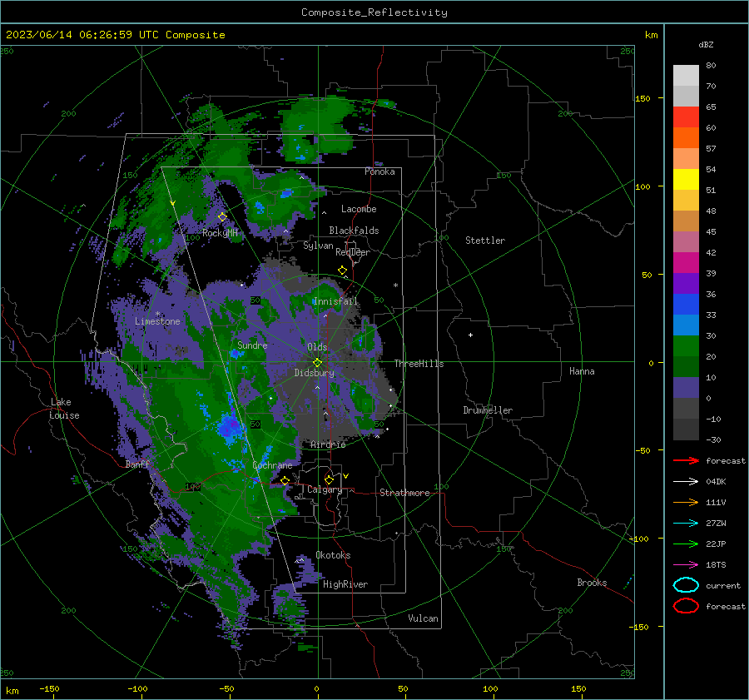749x700 pixels.
Task: Click the Cochrane label
Action: coord(272,465)
